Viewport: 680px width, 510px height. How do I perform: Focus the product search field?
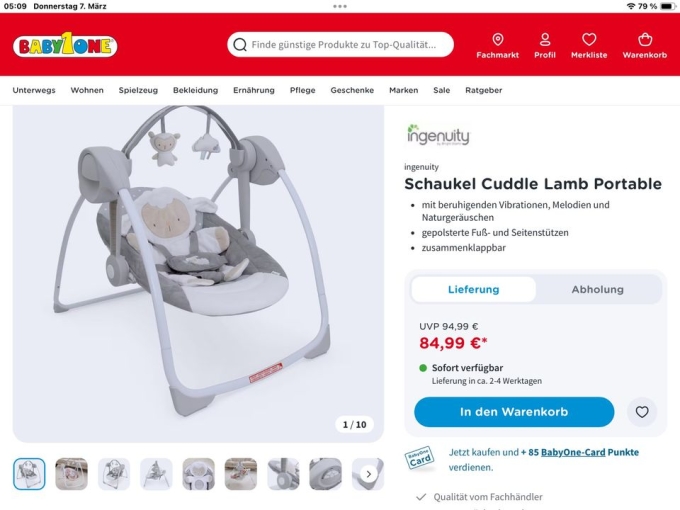(340, 45)
